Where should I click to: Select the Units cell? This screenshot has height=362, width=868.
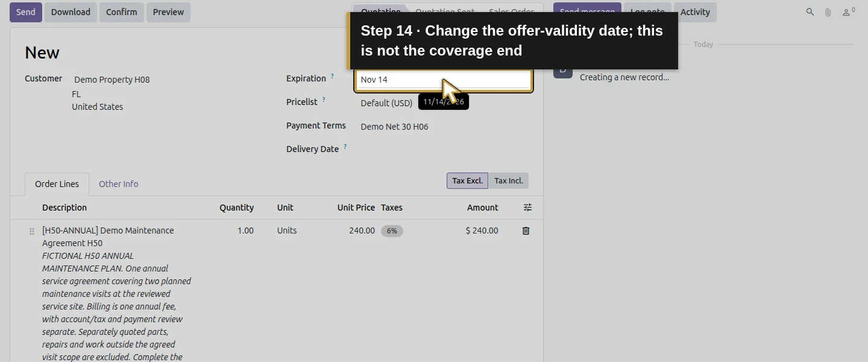(287, 230)
